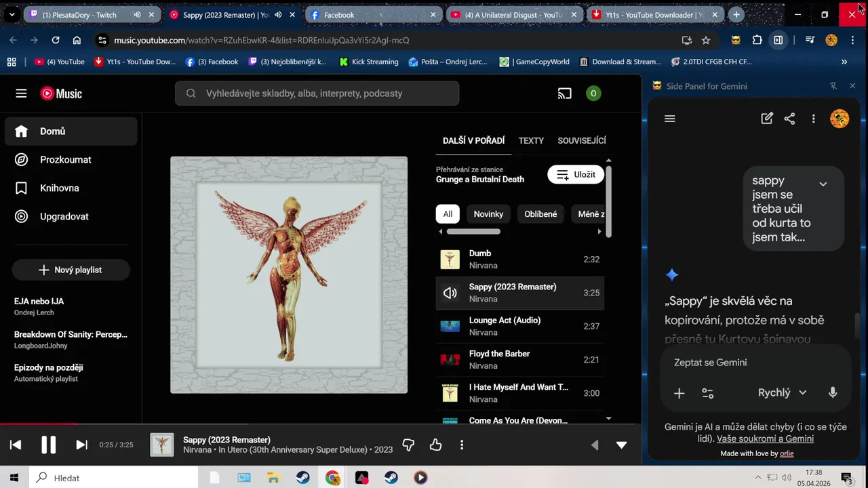The image size is (868, 488).
Task: Go to Prozkoumat in sidebar
Action: 71,160
